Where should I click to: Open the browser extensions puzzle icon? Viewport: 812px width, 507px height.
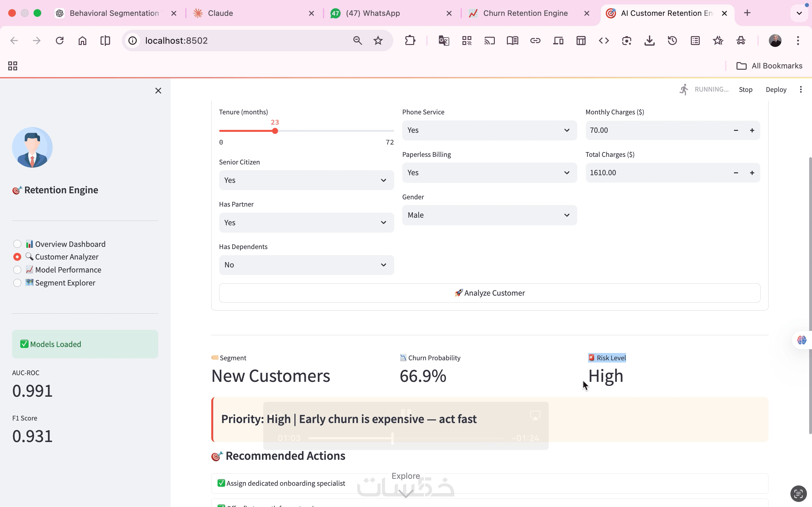pyautogui.click(x=410, y=41)
